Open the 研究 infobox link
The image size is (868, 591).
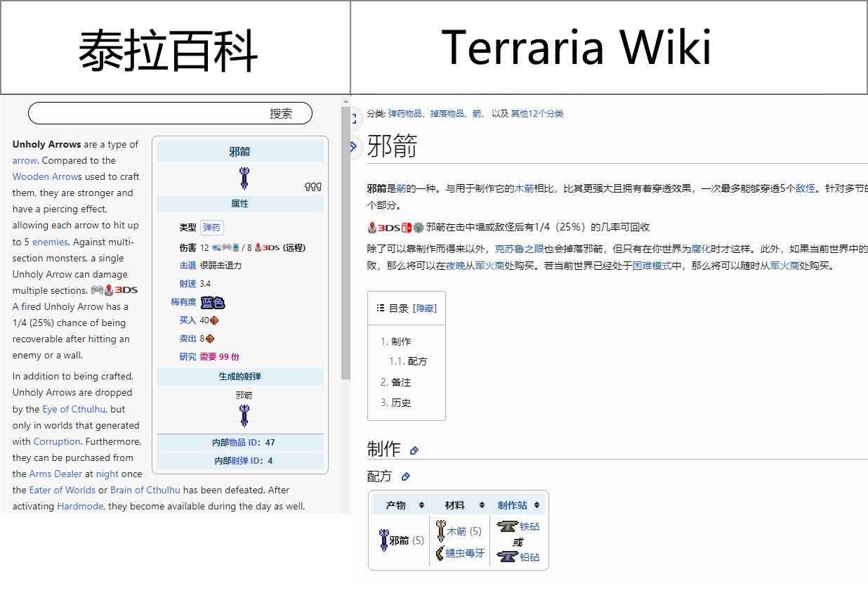188,357
